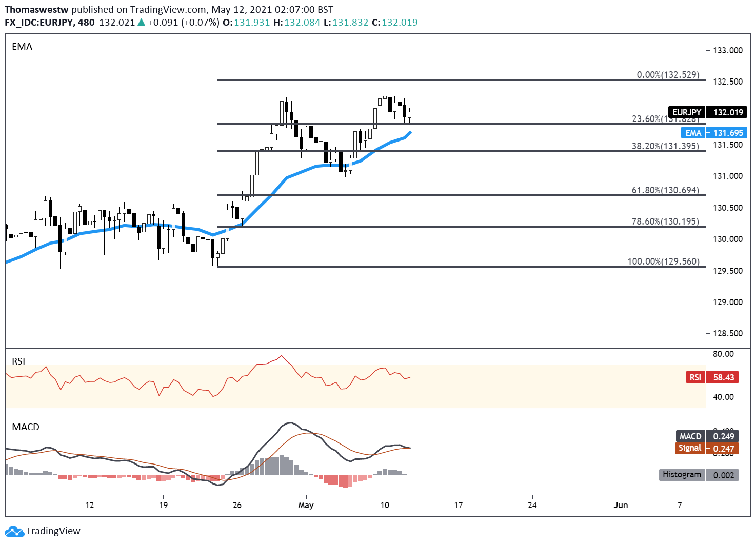Click the EMA indicator label on chart
The image size is (756, 545).
click(x=22, y=47)
